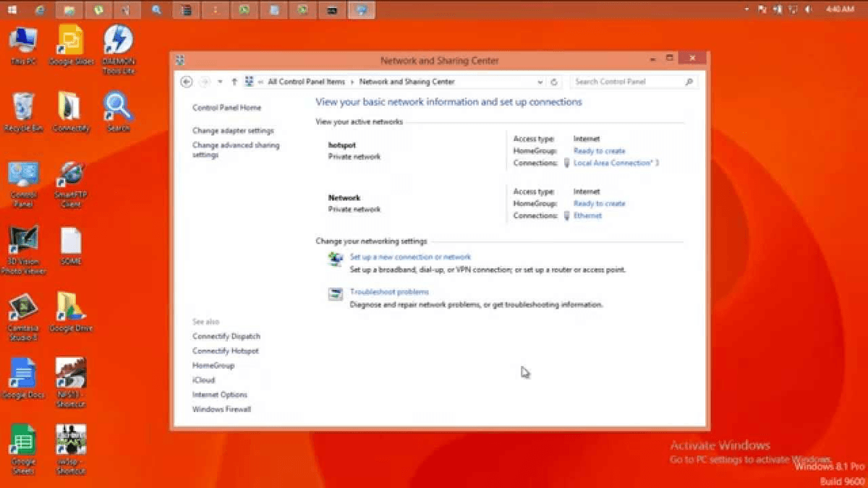Viewport: 868px width, 488px height.
Task: Open 3D Vision Photo Viewer
Action: pos(23,251)
